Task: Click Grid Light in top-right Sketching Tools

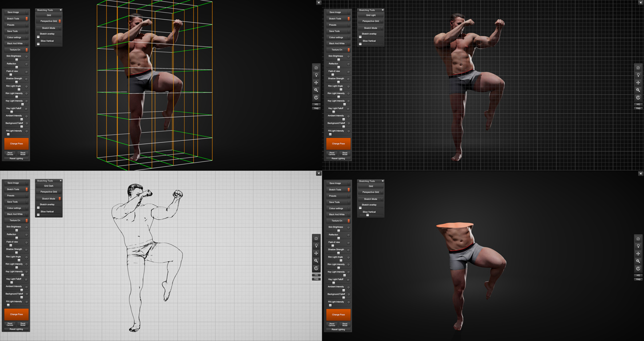Action: point(371,15)
